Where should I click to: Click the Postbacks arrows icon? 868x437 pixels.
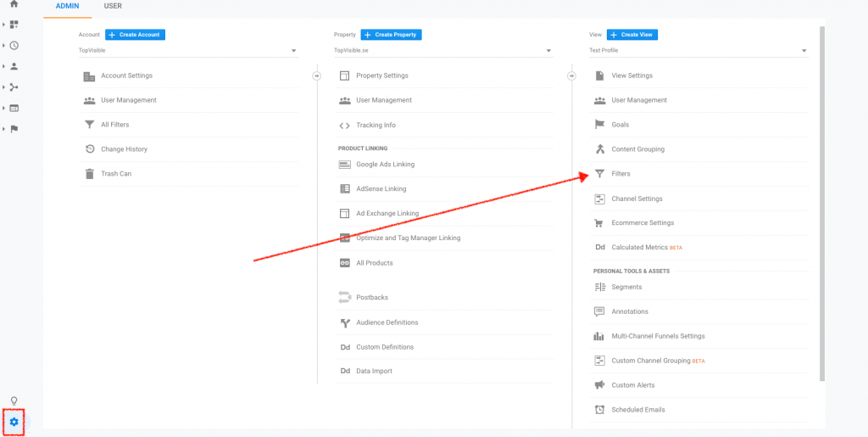pyautogui.click(x=344, y=298)
